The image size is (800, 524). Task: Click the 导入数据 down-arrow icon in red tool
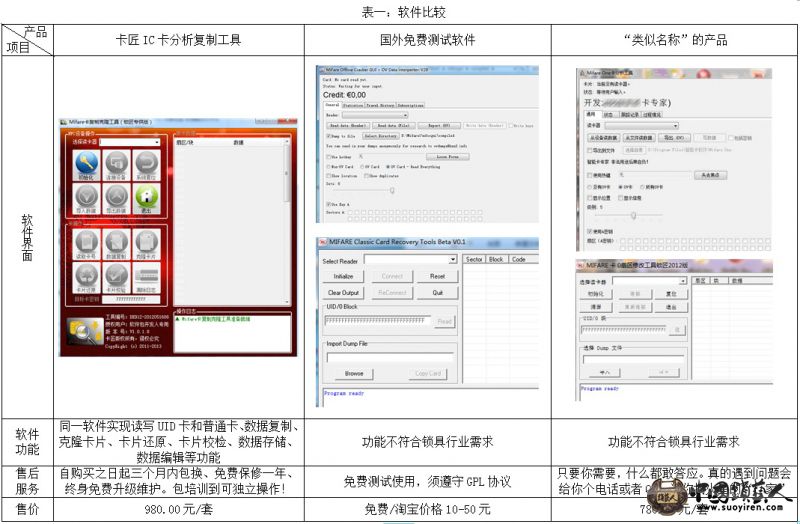point(87,198)
